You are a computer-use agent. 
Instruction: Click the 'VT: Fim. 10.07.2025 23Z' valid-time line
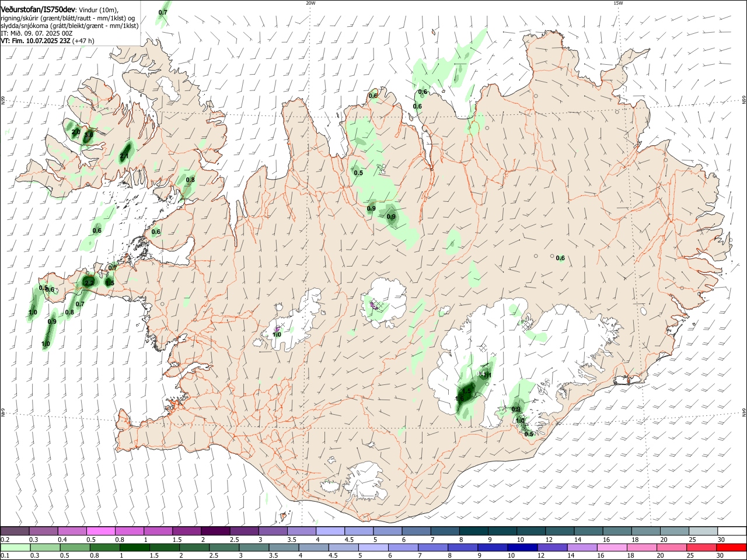coord(35,41)
